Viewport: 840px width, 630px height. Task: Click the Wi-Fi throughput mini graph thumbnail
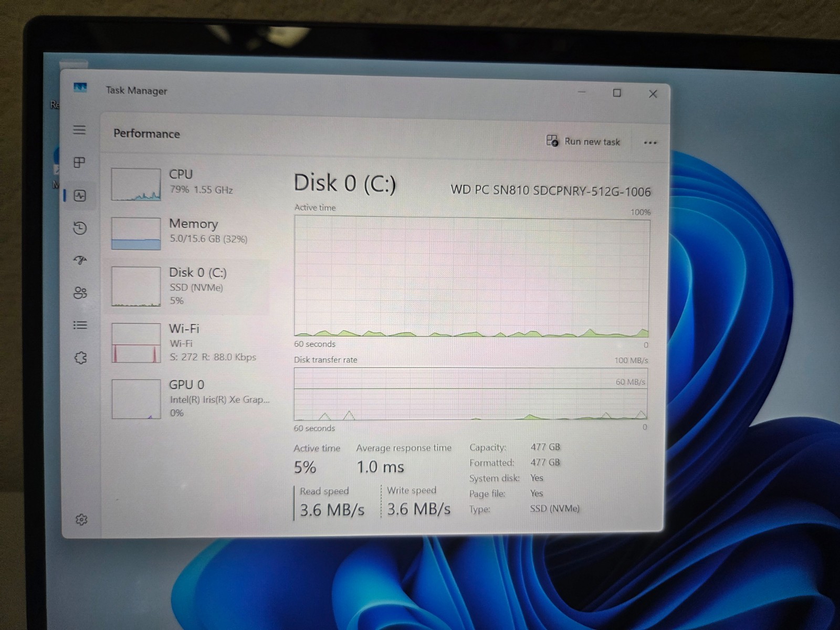click(136, 343)
